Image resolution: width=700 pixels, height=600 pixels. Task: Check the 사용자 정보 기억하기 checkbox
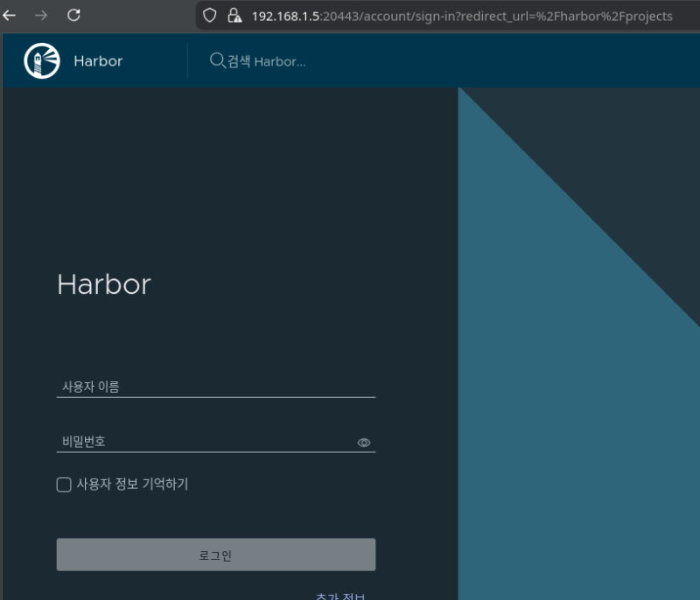64,485
